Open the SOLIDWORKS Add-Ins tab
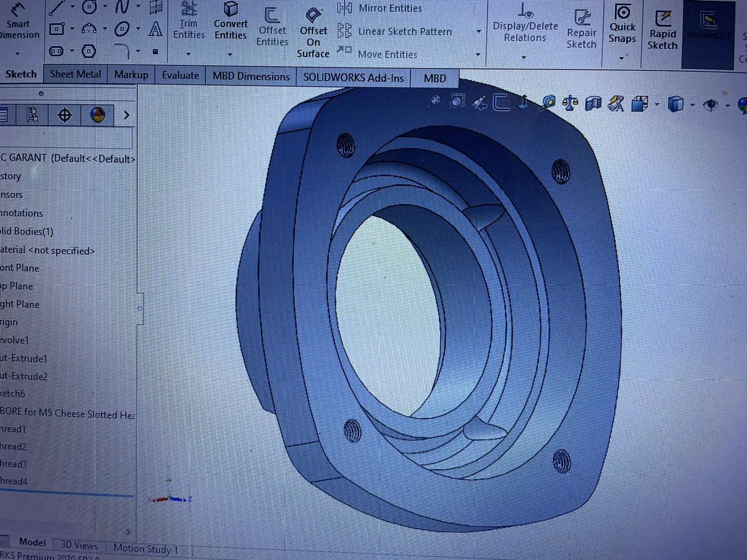747x560 pixels. pos(353,77)
